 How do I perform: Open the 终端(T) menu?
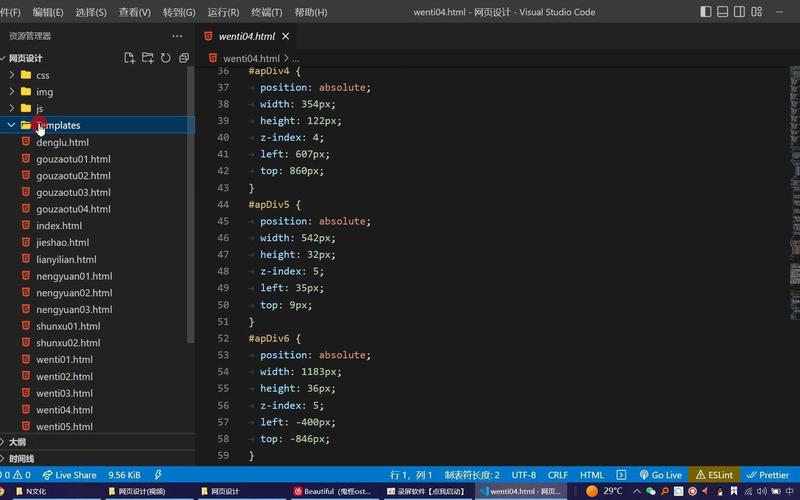[x=266, y=12]
